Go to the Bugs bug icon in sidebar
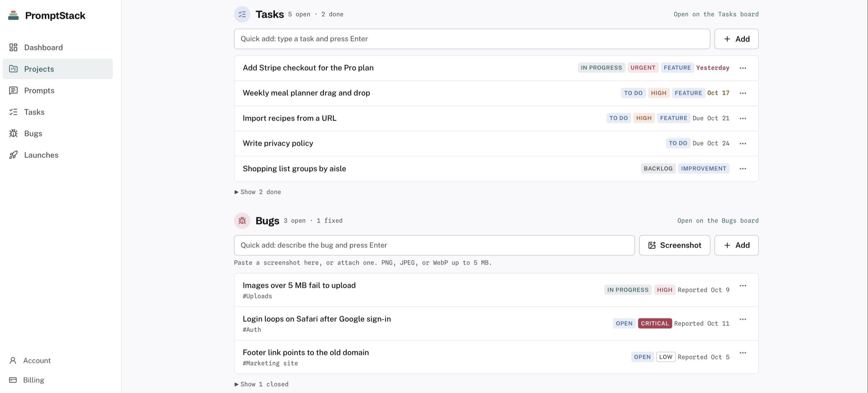This screenshot has height=393, width=868. pos(13,133)
